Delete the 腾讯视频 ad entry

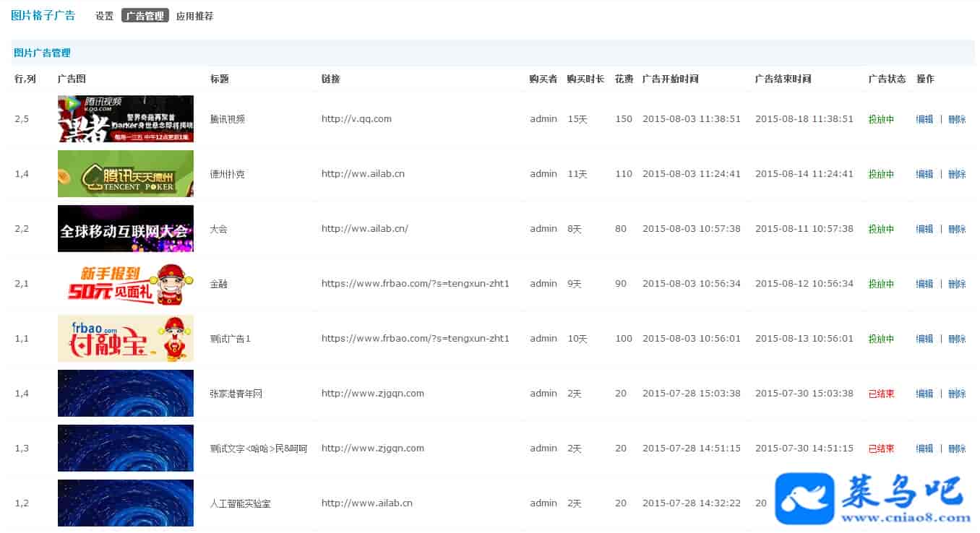pyautogui.click(x=956, y=119)
